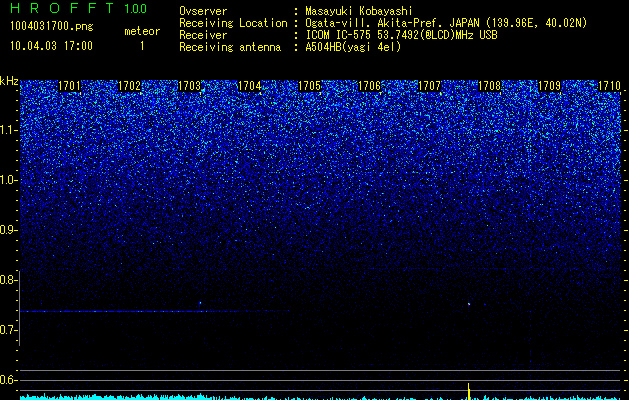Image resolution: width=629 pixels, height=400 pixels.
Task: Click the small echo dot near 1703
Action: pos(200,303)
